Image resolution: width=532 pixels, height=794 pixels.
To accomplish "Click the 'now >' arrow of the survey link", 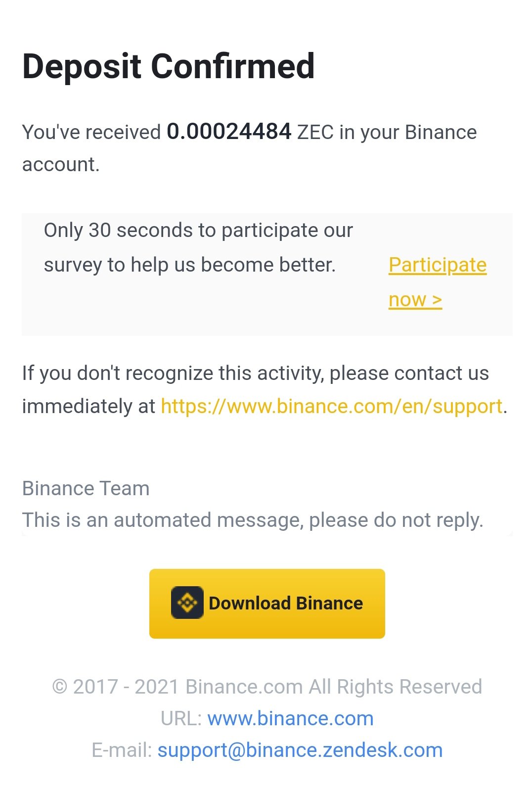I will coord(415,300).
